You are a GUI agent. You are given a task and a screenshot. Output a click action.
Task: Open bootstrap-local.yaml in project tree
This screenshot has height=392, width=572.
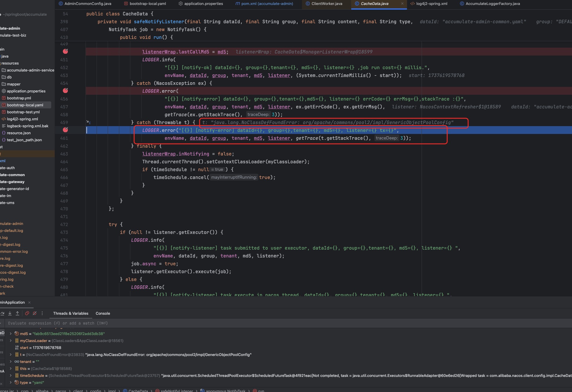click(22, 105)
